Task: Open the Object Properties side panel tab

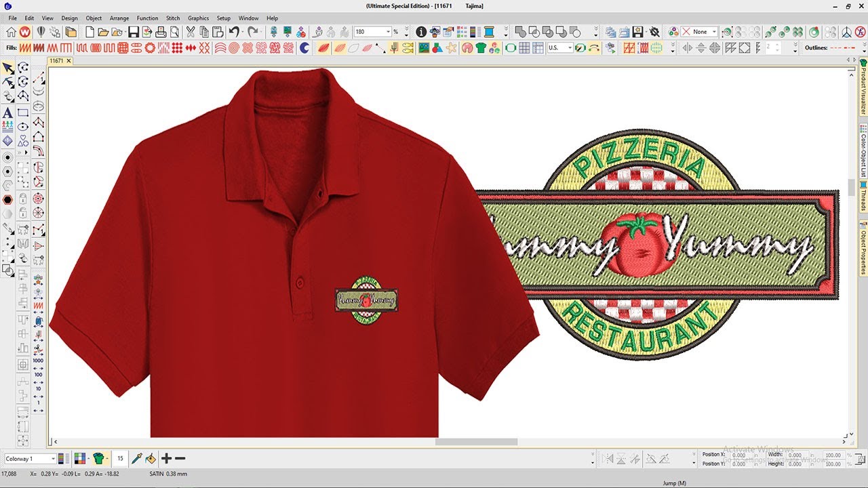Action: pyautogui.click(x=863, y=249)
